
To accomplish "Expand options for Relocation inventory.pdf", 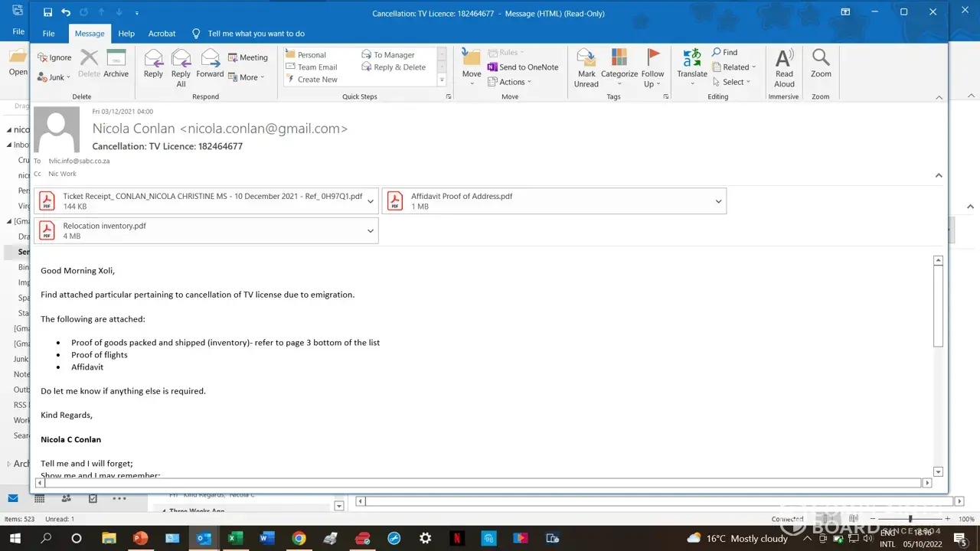I will (x=371, y=231).
